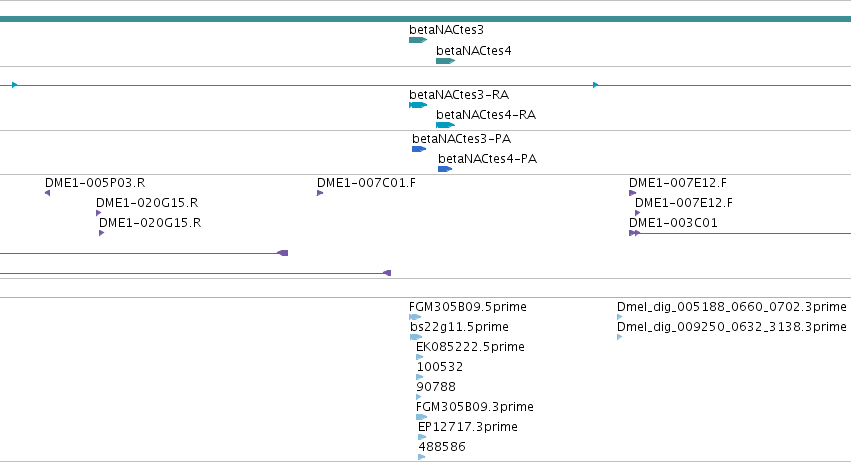Select the DME1-003C01 purple span start
The image size is (851, 462).
[x=634, y=233]
